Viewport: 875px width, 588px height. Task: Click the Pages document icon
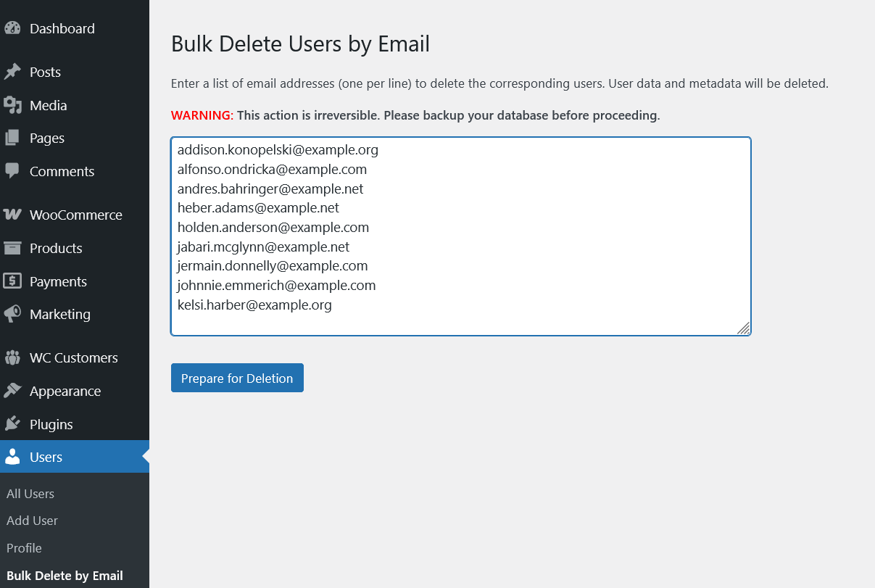12,138
